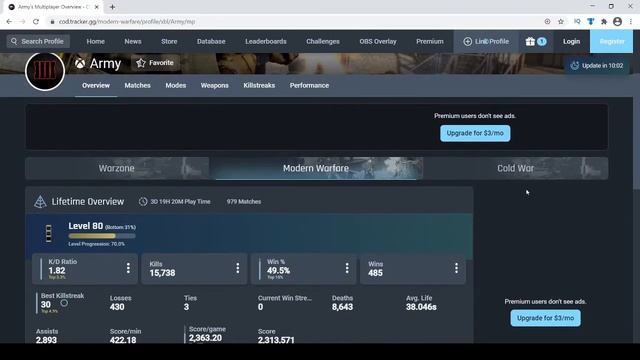This screenshot has height=360, width=640.
Task: Open the News page
Action: pyautogui.click(x=133, y=41)
